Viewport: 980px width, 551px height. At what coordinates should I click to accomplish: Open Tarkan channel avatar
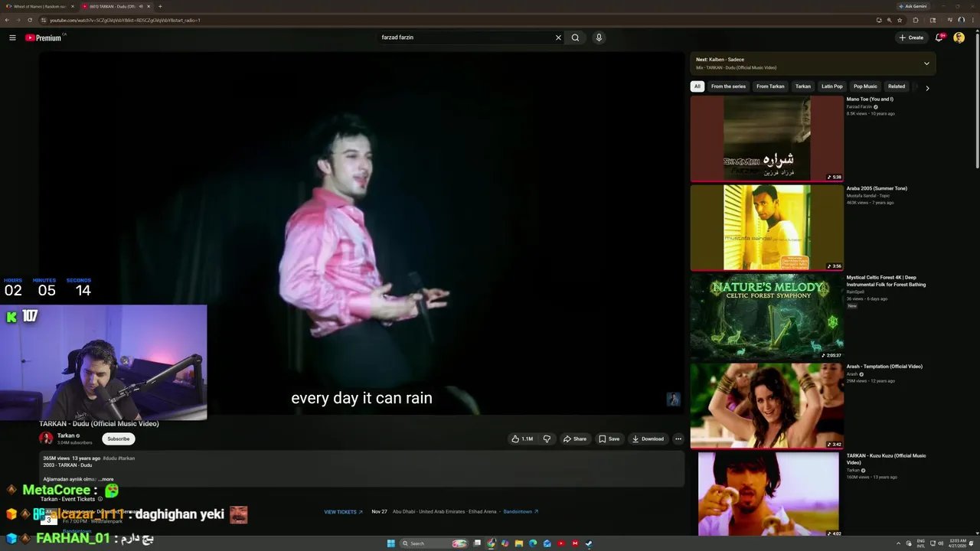[x=46, y=439]
